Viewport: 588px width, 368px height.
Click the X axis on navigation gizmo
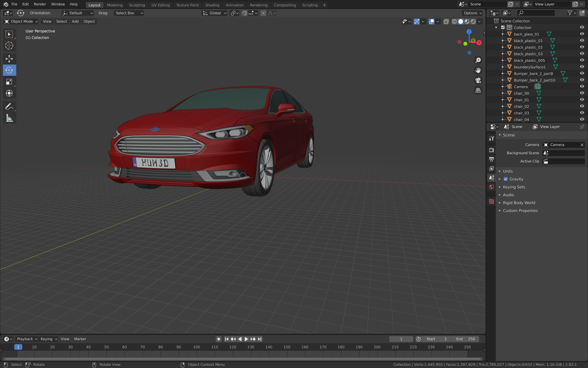coord(479,43)
